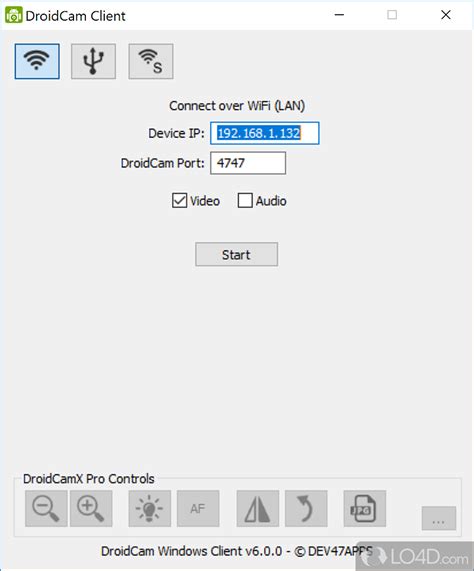
Task: Select the WiFi connection mode icon
Action: [x=37, y=61]
